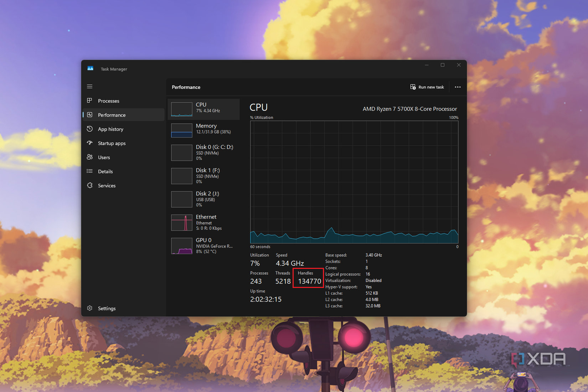
Task: Select Performance in the sidebar
Action: (123, 115)
